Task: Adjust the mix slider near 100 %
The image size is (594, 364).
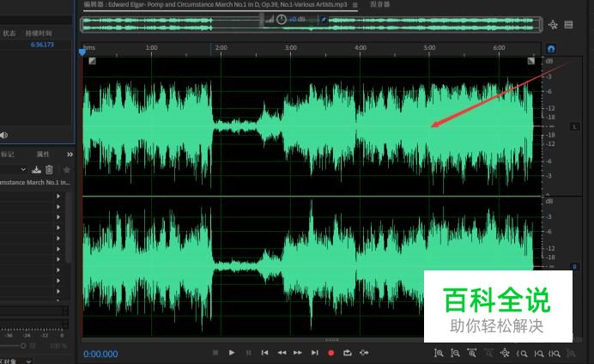Action: pyautogui.click(x=23, y=345)
